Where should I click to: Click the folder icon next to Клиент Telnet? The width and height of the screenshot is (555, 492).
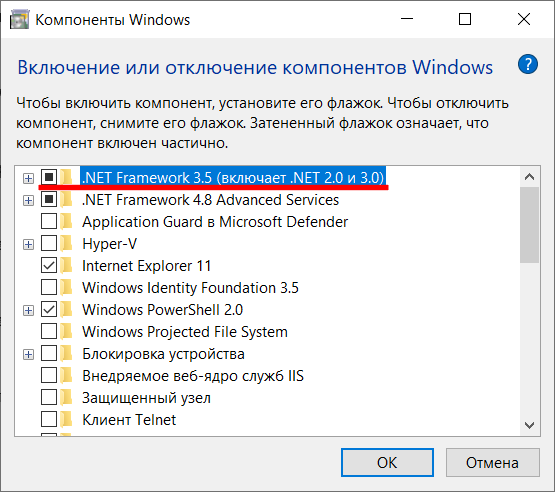tap(66, 419)
